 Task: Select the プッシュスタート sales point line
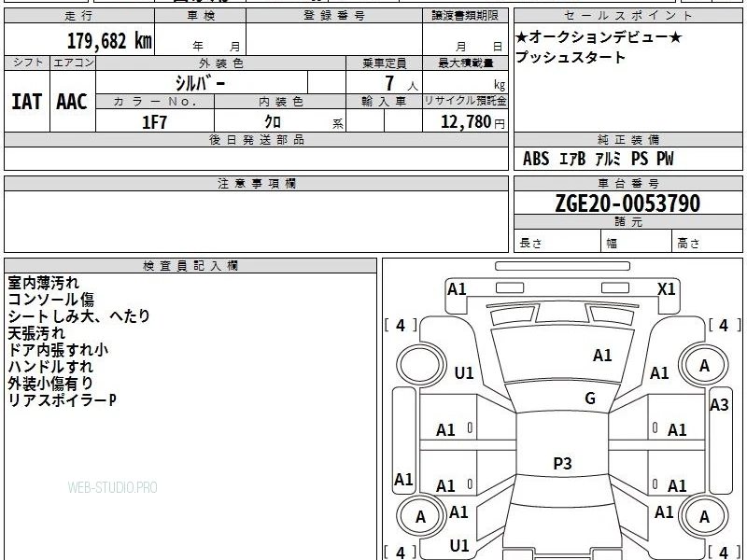[x=571, y=57]
